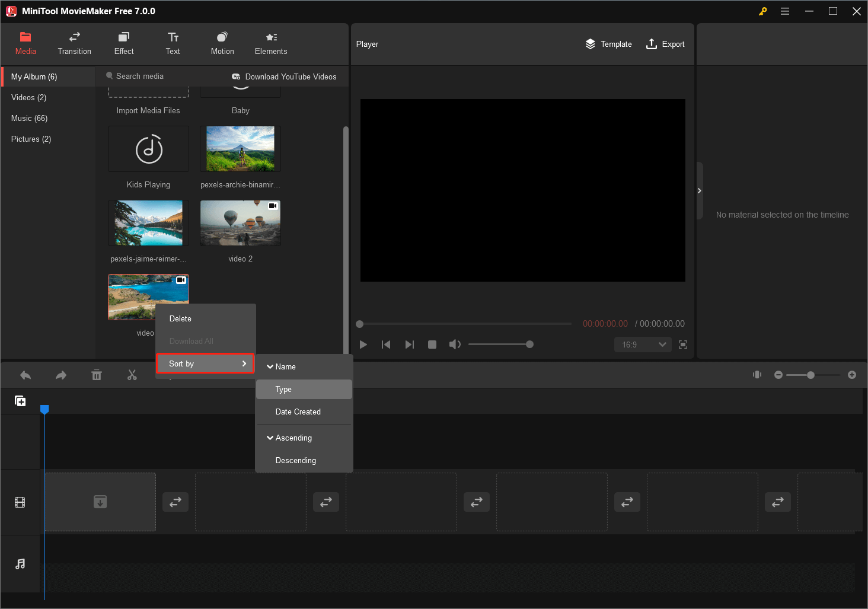Add a new track
Image resolution: width=868 pixels, height=609 pixels.
tap(20, 401)
